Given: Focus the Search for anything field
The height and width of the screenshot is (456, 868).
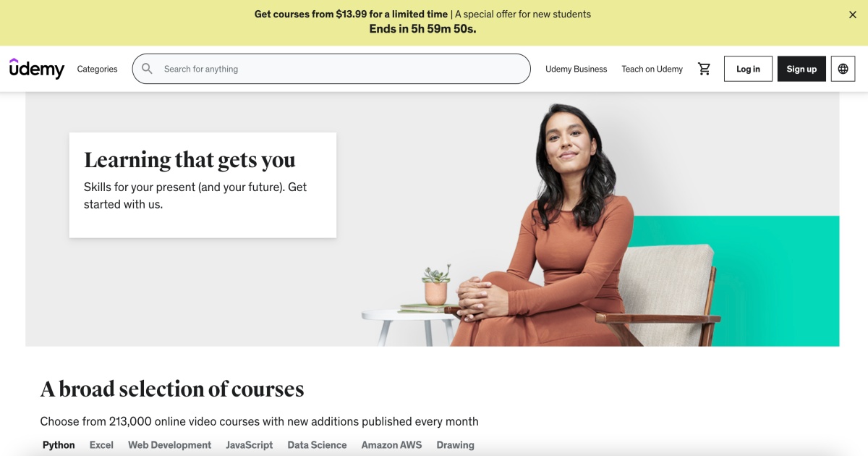Looking at the screenshot, I should click(x=331, y=69).
